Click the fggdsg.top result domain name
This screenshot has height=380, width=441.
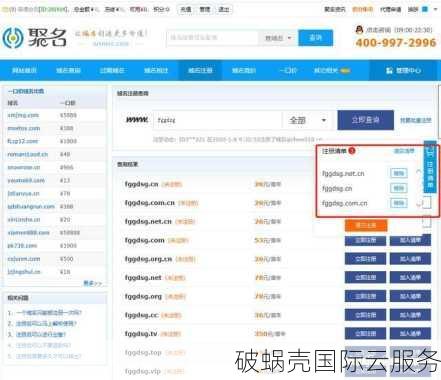[x=143, y=352]
